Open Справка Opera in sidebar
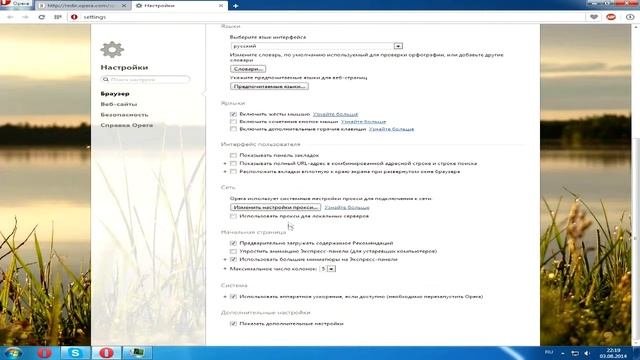 (127, 126)
